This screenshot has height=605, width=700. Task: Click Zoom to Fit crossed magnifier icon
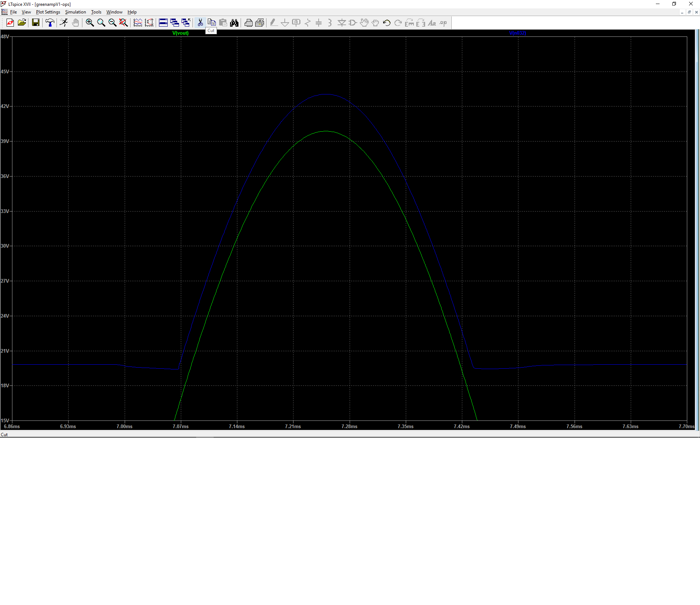pyautogui.click(x=124, y=23)
